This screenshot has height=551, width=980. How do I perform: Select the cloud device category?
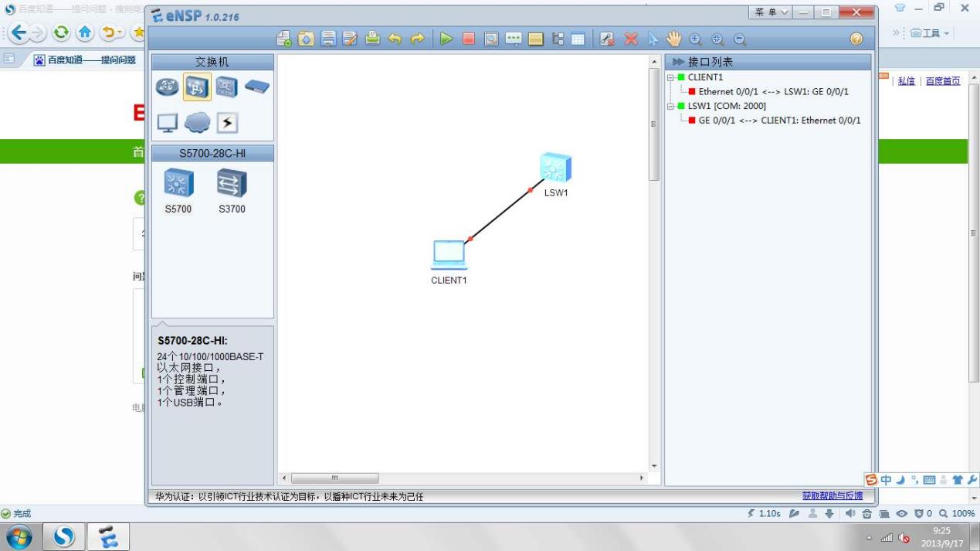[x=197, y=123]
